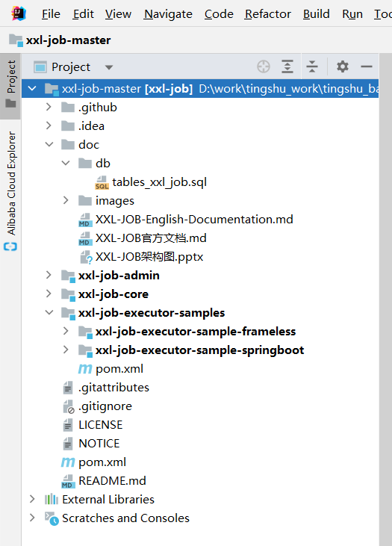The image size is (392, 546).
Task: Expand the xxl-job-admin module
Action: click(49, 275)
